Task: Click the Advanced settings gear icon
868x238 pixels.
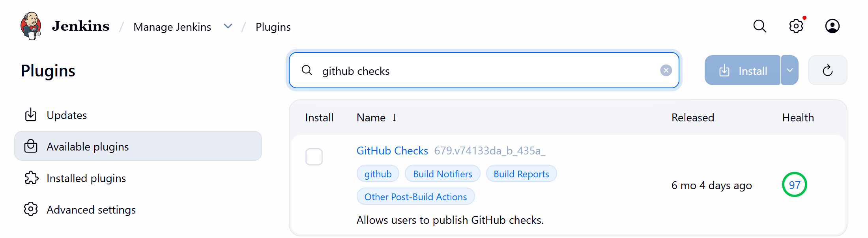Action: point(31,209)
